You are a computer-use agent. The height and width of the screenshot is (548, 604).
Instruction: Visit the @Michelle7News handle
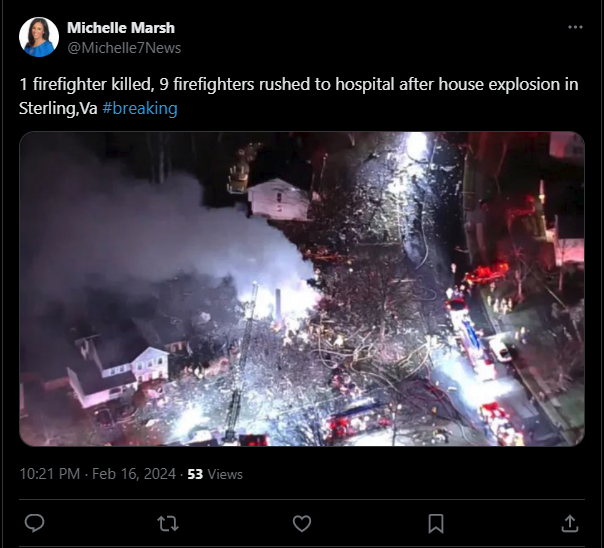124,48
